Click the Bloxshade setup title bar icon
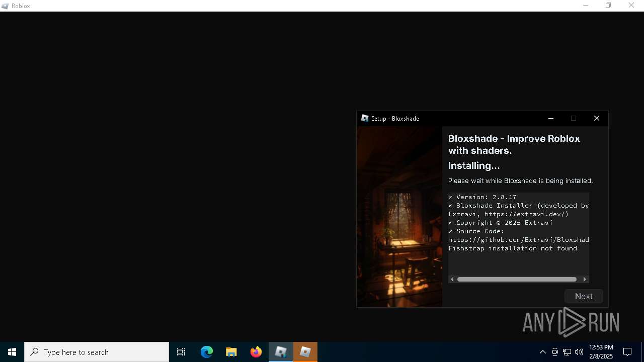 pos(365,118)
